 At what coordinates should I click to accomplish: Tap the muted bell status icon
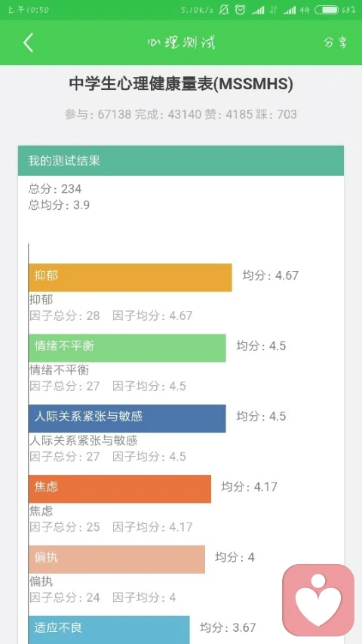pyautogui.click(x=224, y=10)
